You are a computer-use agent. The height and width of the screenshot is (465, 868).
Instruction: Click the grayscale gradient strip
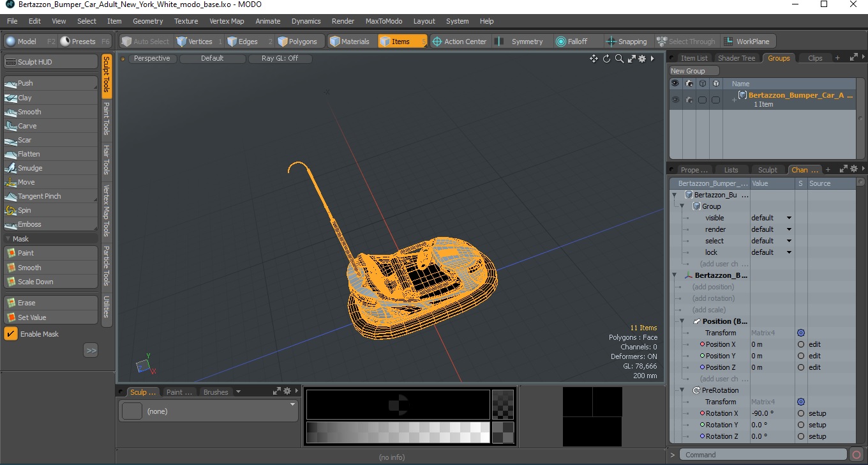[398, 432]
